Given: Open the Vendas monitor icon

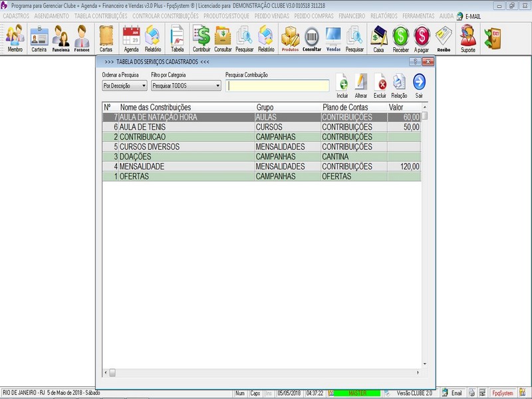Looking at the screenshot, I should coord(334,39).
